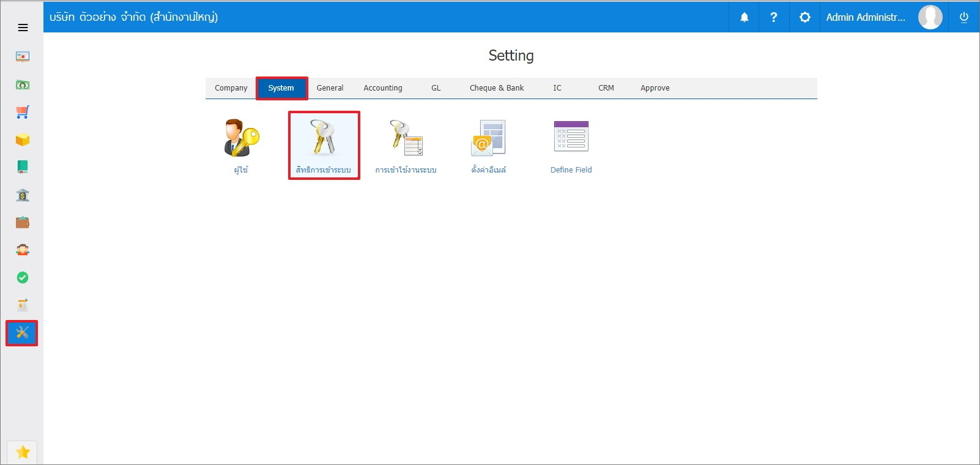Image resolution: width=980 pixels, height=465 pixels.
Task: Click the star favorites icon
Action: [23, 452]
